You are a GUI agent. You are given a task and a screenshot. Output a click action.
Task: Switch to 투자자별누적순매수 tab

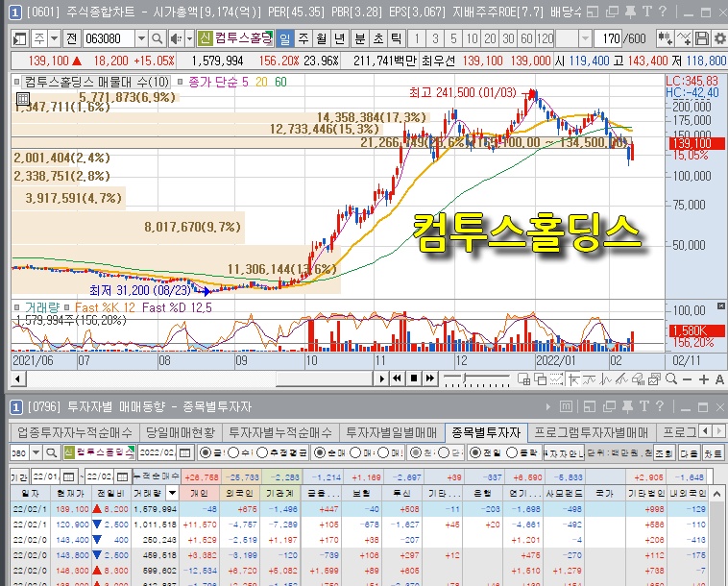280,432
